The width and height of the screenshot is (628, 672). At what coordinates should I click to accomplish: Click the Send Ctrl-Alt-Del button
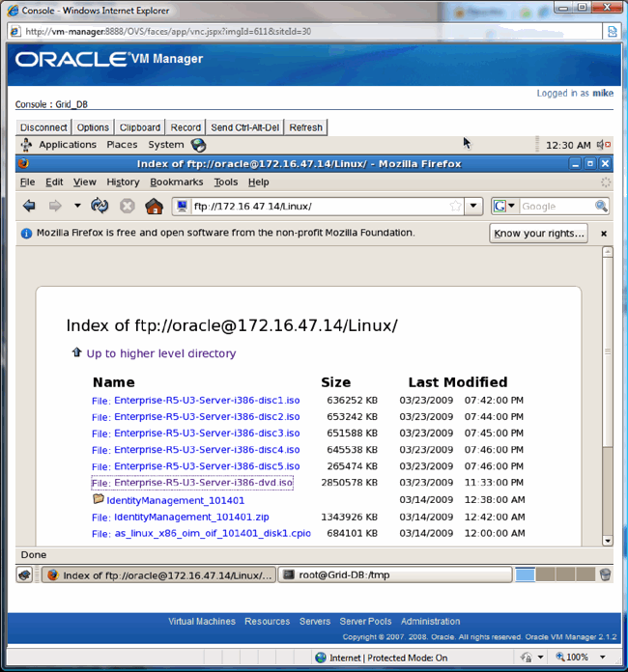coord(245,127)
